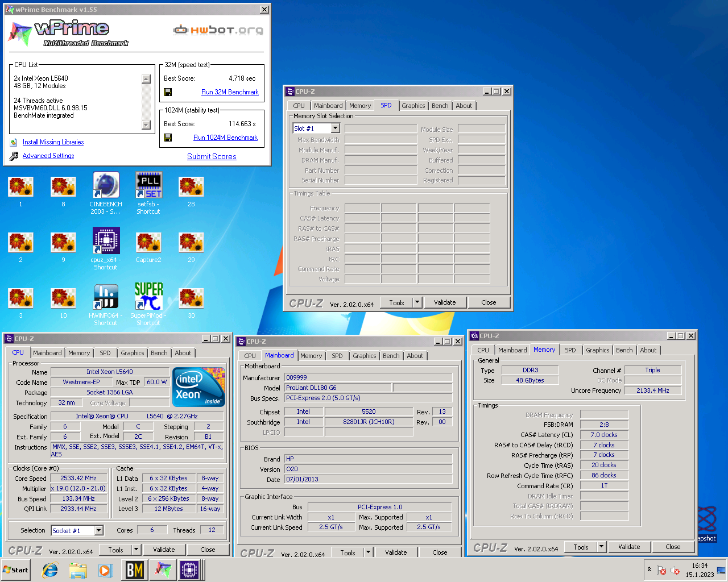This screenshot has height=582, width=728.
Task: Open Tools dropdown arrow in Mainboard window
Action: tap(368, 552)
